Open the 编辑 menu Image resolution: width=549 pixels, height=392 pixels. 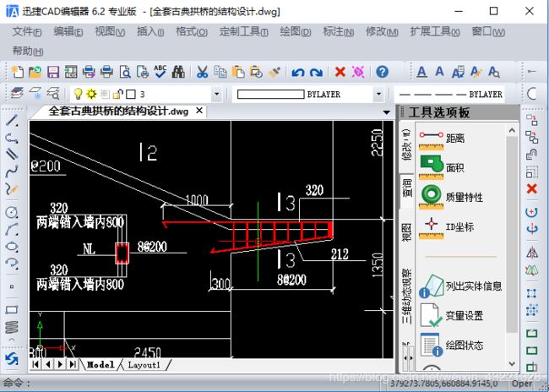(68, 32)
